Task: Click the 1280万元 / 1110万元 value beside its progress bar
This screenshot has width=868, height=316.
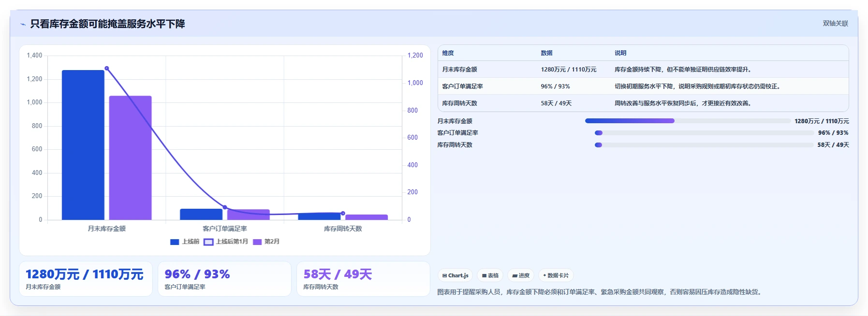Action: click(x=822, y=121)
